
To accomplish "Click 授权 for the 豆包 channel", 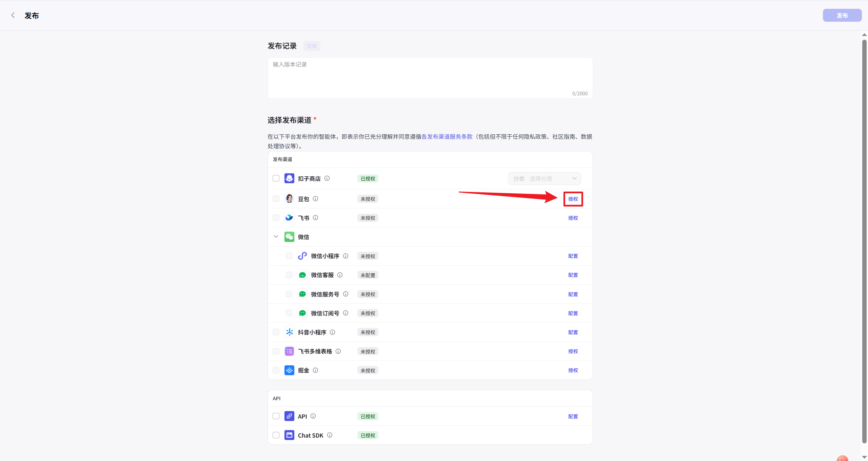I will (573, 199).
